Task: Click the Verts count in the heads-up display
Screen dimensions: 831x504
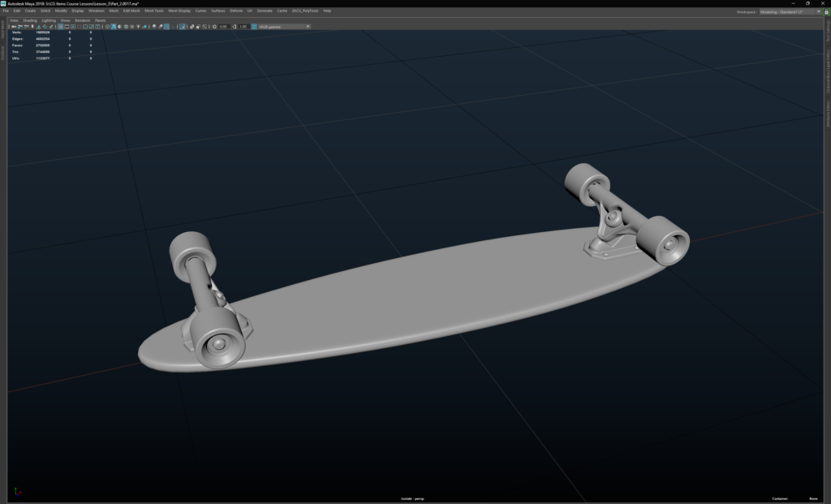Action: tap(42, 32)
